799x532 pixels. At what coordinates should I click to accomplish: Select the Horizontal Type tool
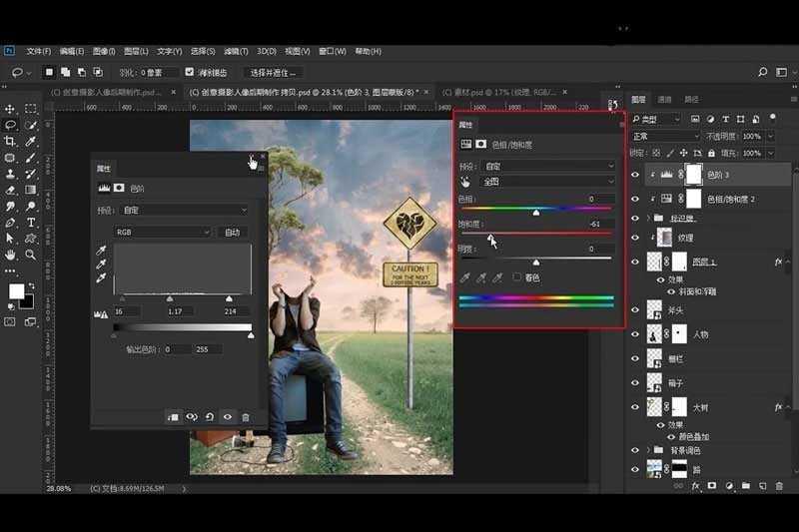[31, 222]
